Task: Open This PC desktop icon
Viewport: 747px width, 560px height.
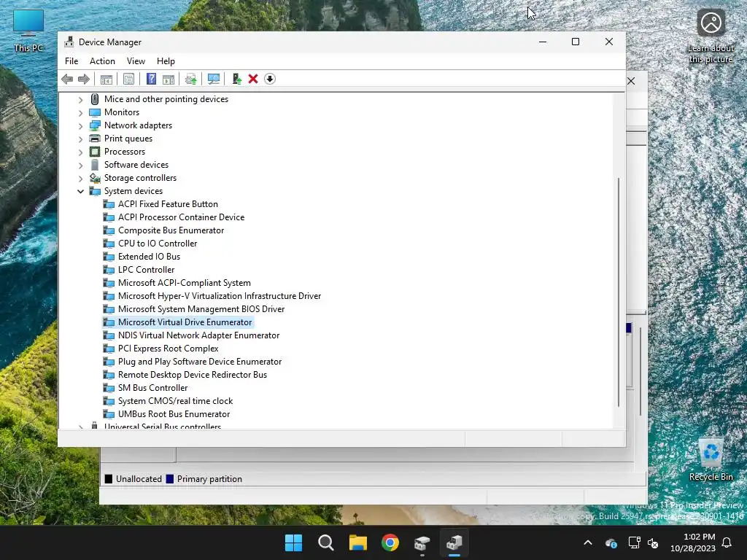Action: pyautogui.click(x=28, y=31)
